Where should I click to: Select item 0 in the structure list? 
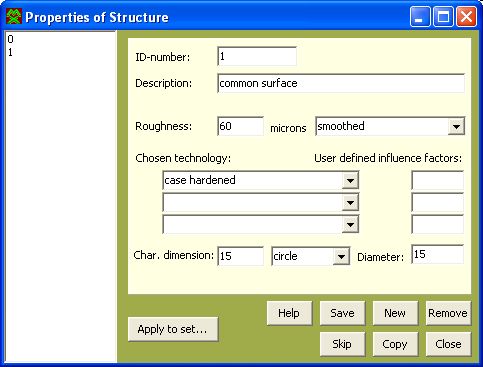[x=11, y=39]
